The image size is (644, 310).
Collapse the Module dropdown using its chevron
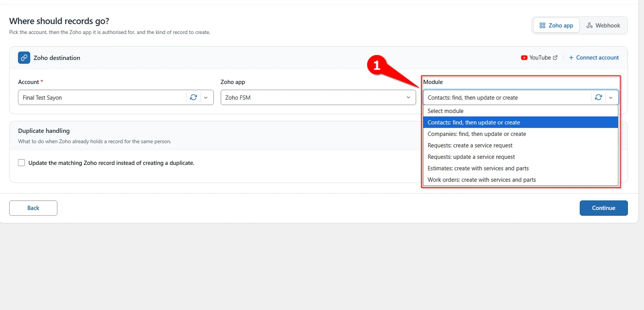(611, 97)
